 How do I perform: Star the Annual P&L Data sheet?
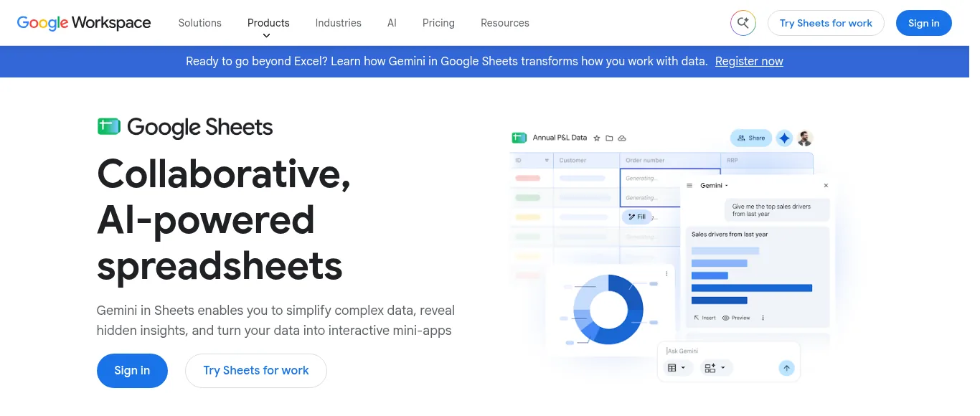click(597, 138)
